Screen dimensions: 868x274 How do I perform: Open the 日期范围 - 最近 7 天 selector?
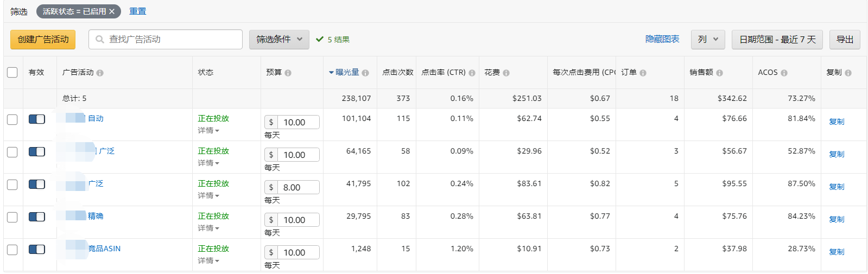click(777, 40)
